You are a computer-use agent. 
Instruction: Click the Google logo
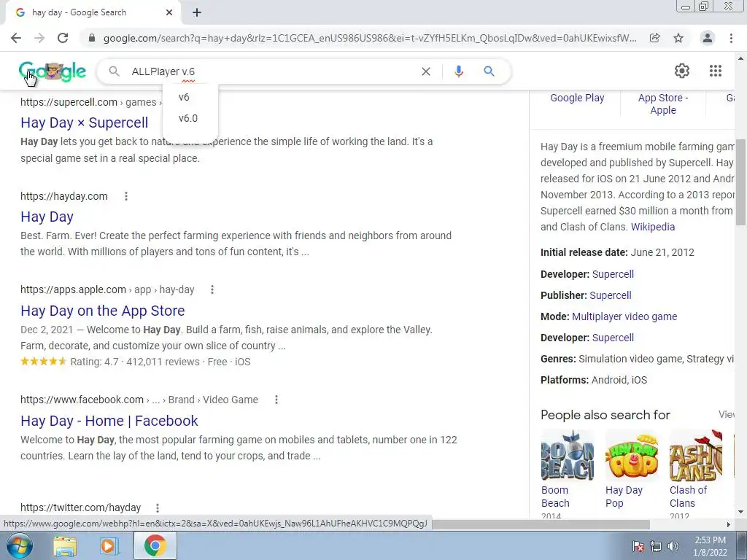coord(53,71)
